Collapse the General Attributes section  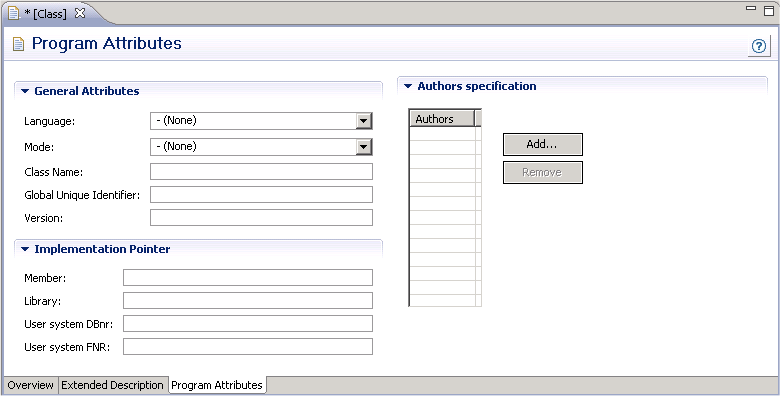[x=25, y=91]
